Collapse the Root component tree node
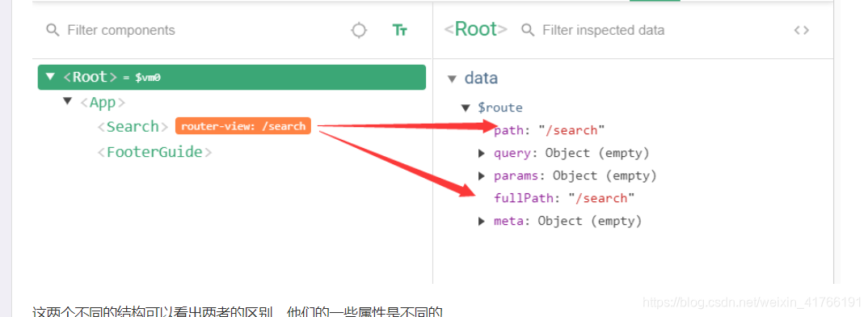 [x=50, y=77]
